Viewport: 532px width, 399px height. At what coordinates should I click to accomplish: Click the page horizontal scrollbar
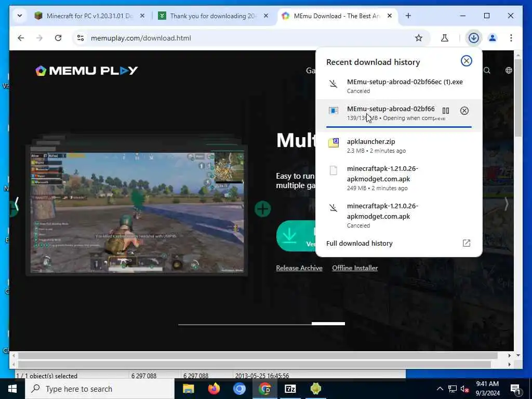coord(258,355)
